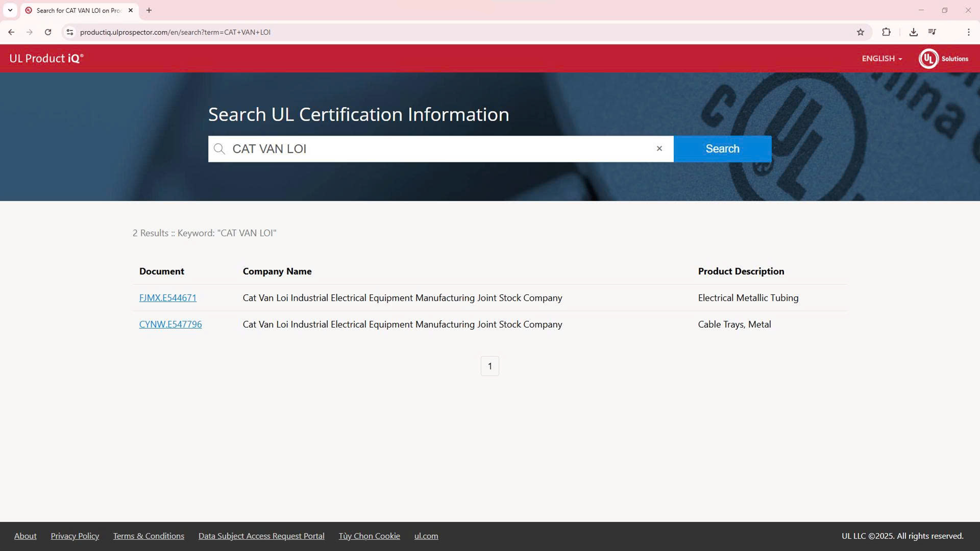Open Data Subject Access Request Portal link
Image resolution: width=980 pixels, height=551 pixels.
click(261, 536)
